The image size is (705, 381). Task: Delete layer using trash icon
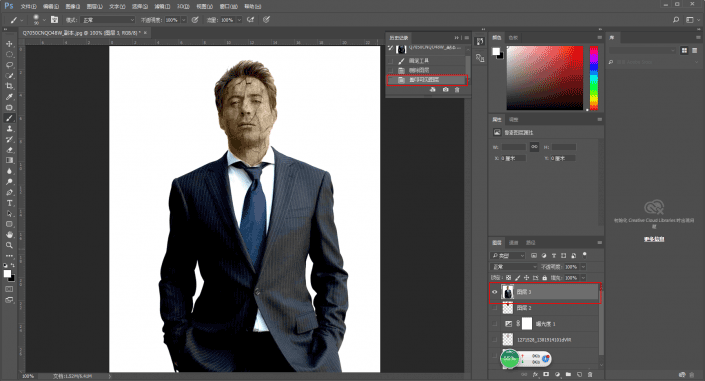coord(590,374)
